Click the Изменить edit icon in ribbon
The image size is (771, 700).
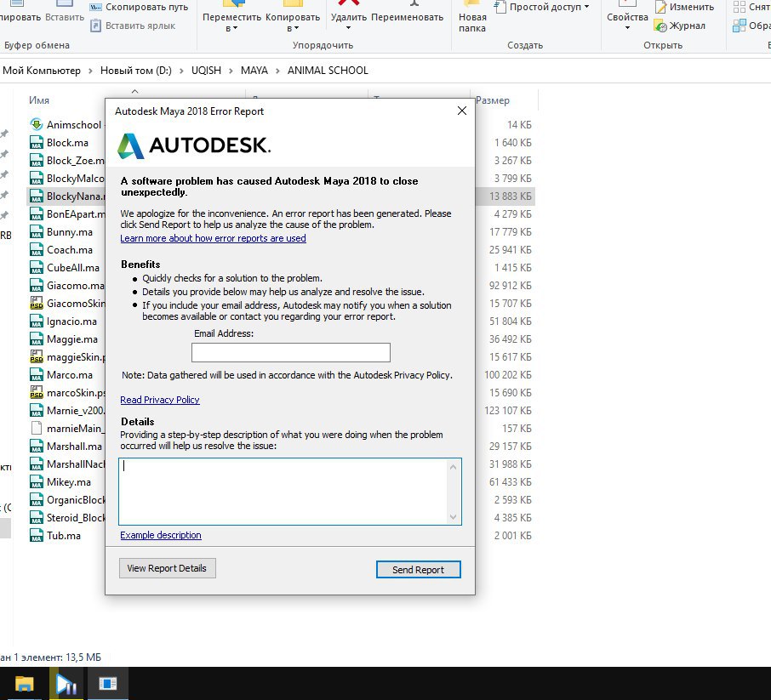pyautogui.click(x=661, y=7)
